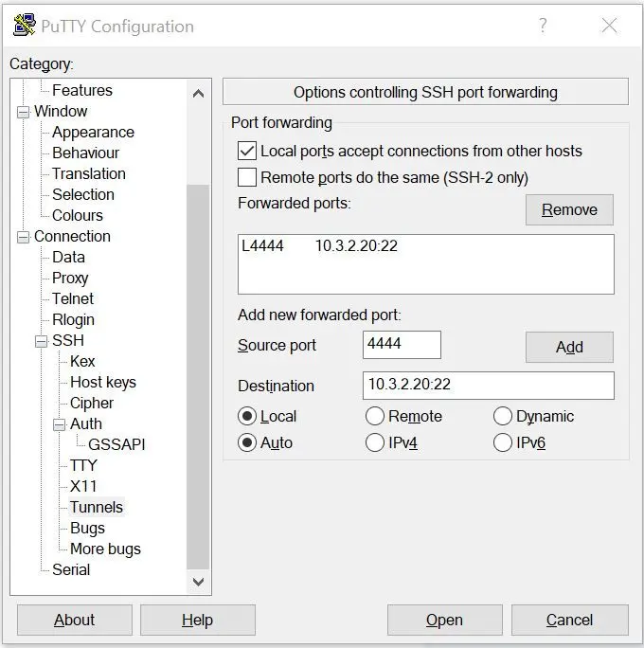Select the Local forwarding radio button
644x648 pixels.
coord(246,416)
